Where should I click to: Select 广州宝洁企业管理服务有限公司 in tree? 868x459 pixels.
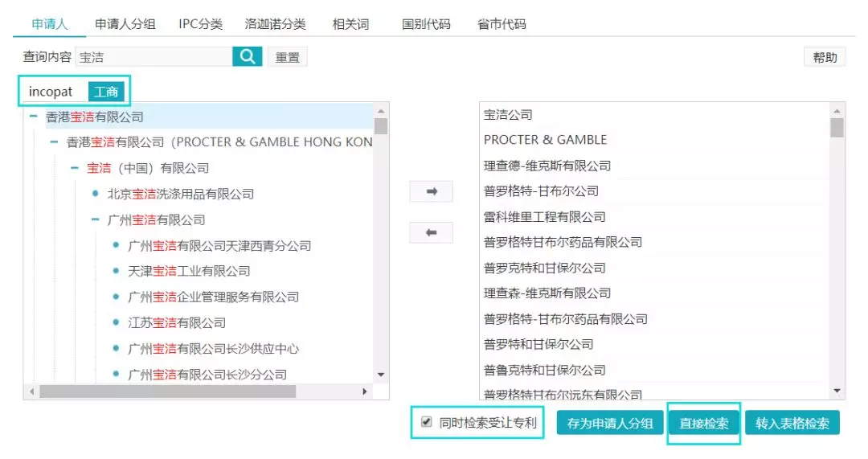(213, 297)
